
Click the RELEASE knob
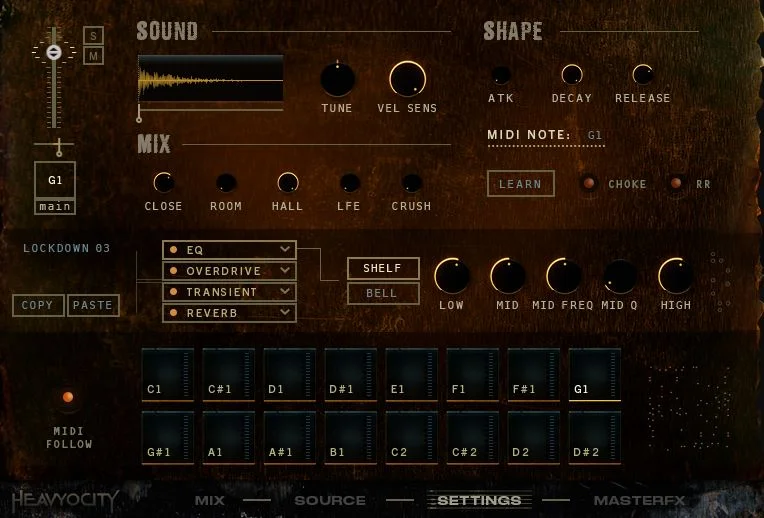pos(643,75)
